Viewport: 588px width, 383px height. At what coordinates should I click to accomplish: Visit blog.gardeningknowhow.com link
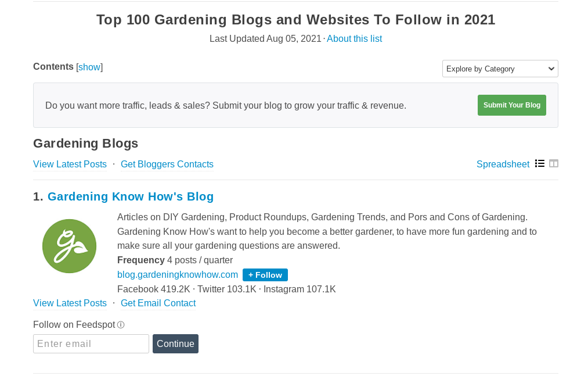[178, 274]
